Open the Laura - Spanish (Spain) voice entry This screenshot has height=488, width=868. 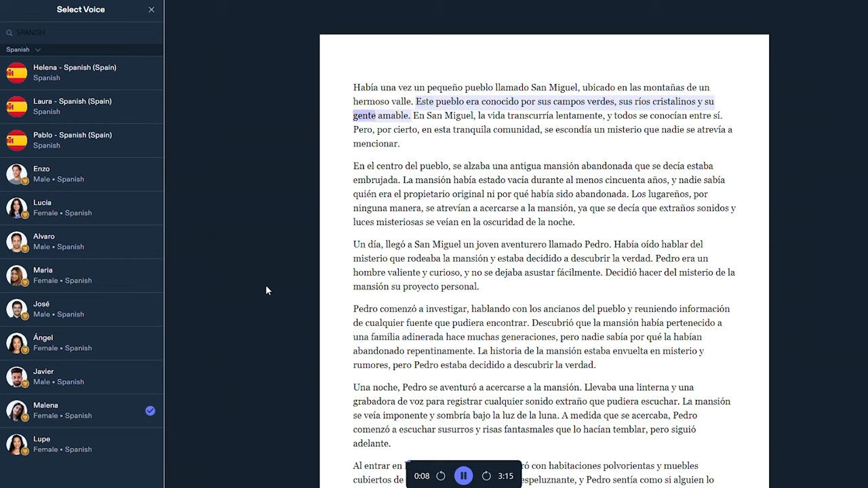coord(81,106)
